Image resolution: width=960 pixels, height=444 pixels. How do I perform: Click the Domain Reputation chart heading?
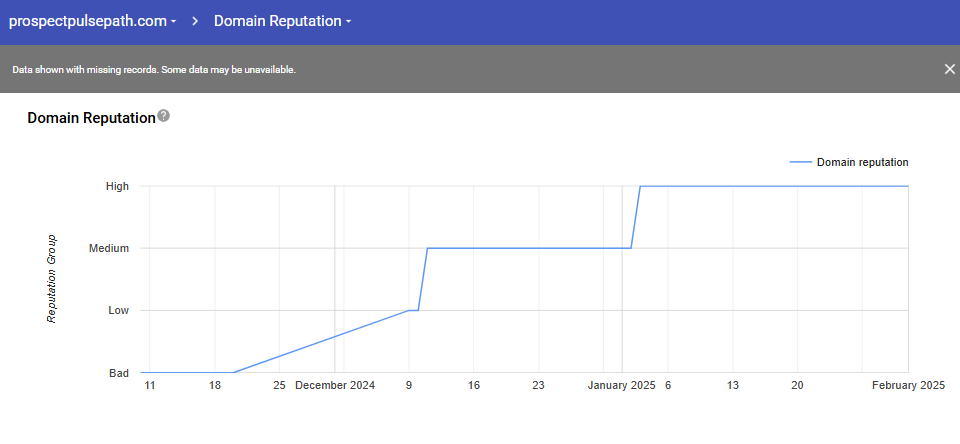(x=91, y=118)
